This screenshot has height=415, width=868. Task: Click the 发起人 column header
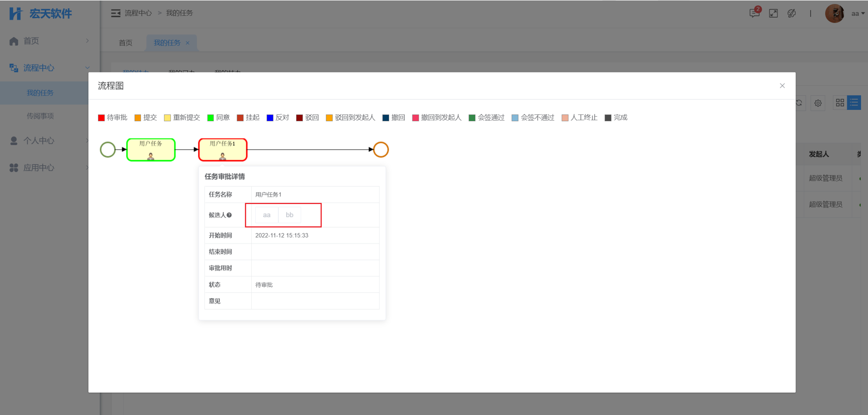click(819, 154)
